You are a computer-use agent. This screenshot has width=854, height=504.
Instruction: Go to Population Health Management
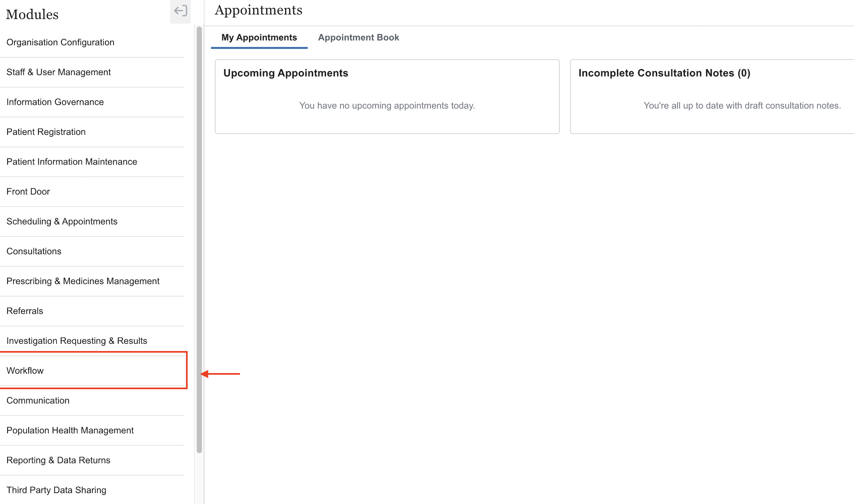tap(70, 431)
